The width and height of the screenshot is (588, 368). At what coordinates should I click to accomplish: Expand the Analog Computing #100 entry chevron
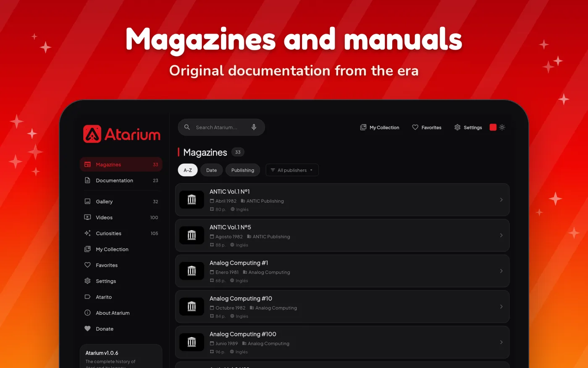click(501, 342)
